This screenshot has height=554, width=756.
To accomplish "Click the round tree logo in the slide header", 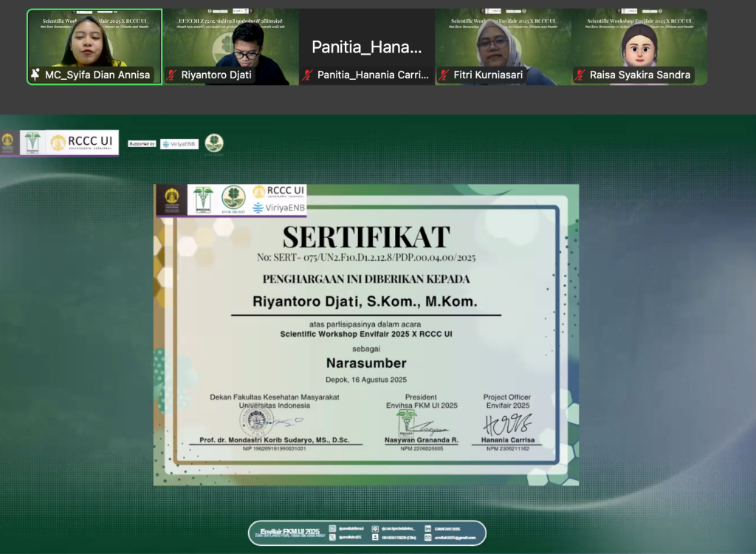I will 214,143.
